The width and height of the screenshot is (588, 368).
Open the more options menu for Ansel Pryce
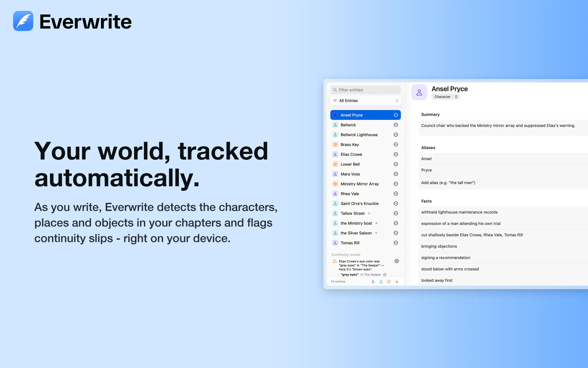coord(396,115)
